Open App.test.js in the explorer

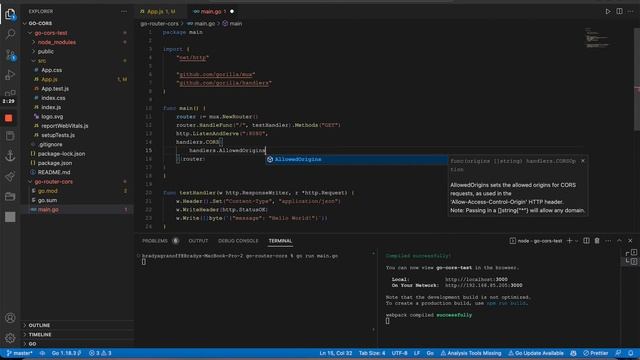(x=78, y=89)
